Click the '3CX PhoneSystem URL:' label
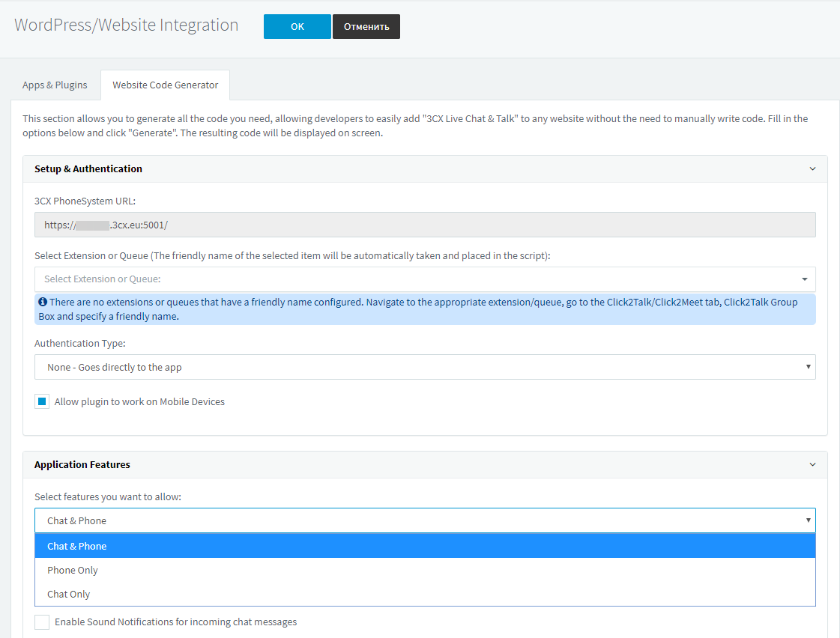The width and height of the screenshot is (840, 638). tap(85, 201)
